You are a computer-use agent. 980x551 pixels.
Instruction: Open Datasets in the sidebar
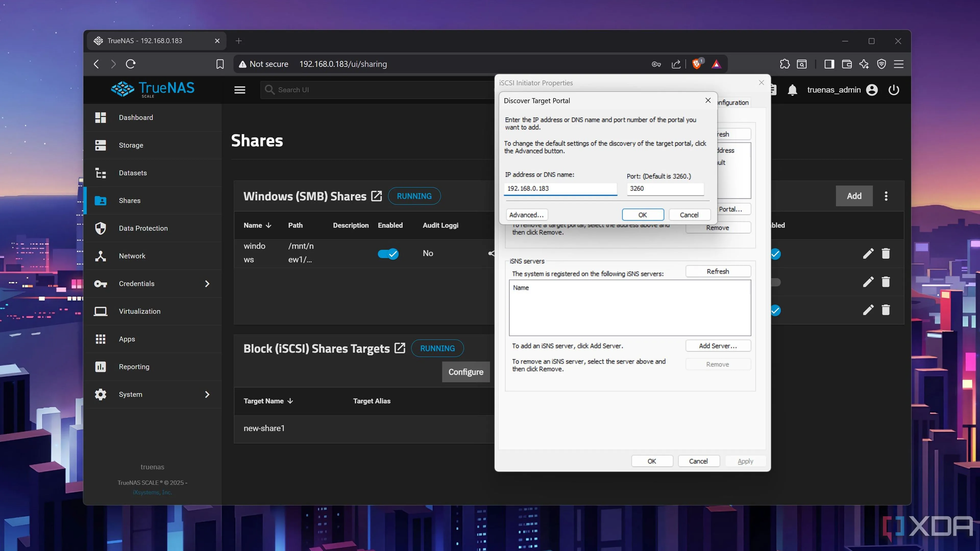click(152, 173)
